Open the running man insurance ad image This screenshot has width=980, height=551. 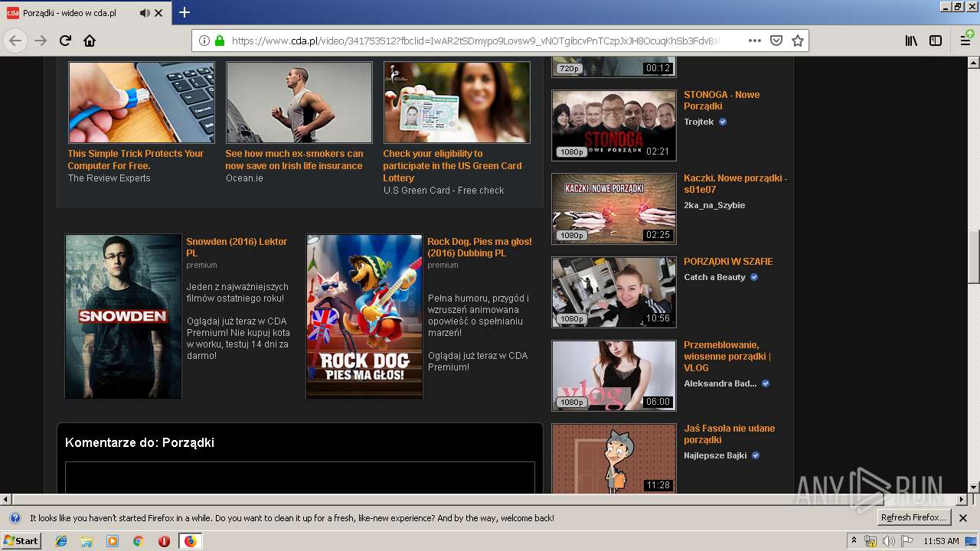(299, 103)
